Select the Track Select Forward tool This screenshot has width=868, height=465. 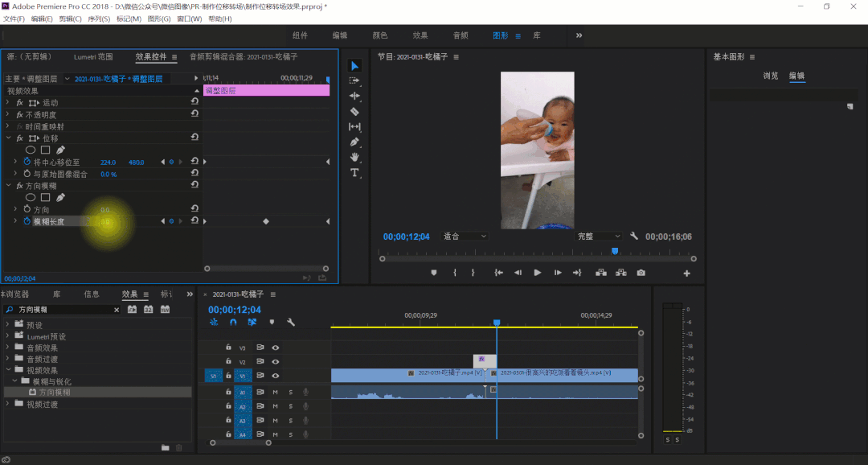pos(355,81)
